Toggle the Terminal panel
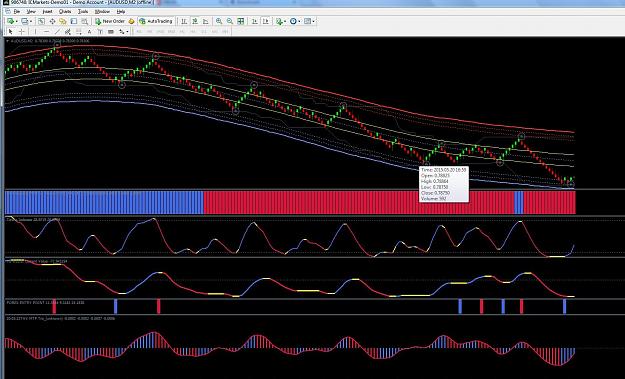This screenshot has height=379, width=625. [x=73, y=21]
